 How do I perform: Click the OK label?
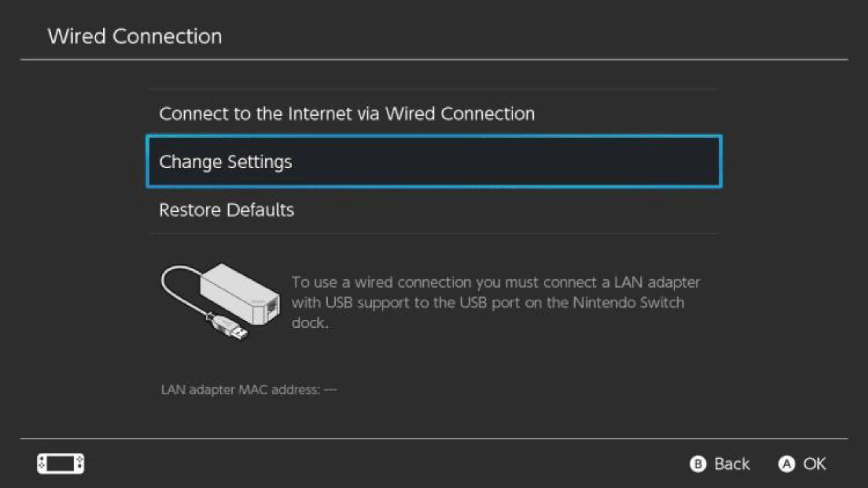click(x=814, y=464)
